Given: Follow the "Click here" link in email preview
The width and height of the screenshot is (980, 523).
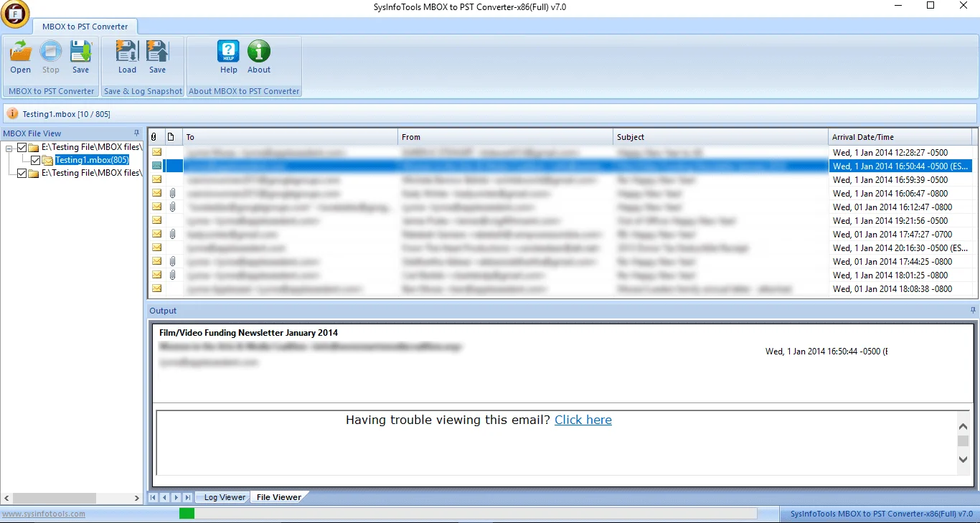Looking at the screenshot, I should pos(583,420).
